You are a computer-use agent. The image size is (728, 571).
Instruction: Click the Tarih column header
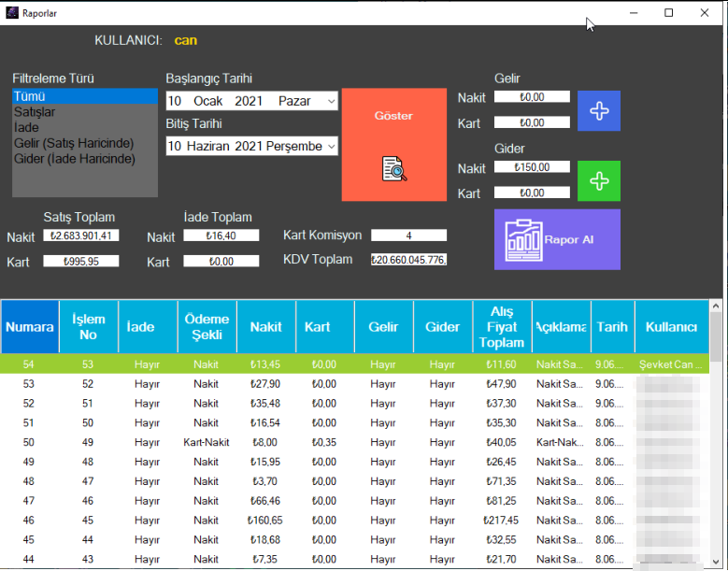coord(612,327)
